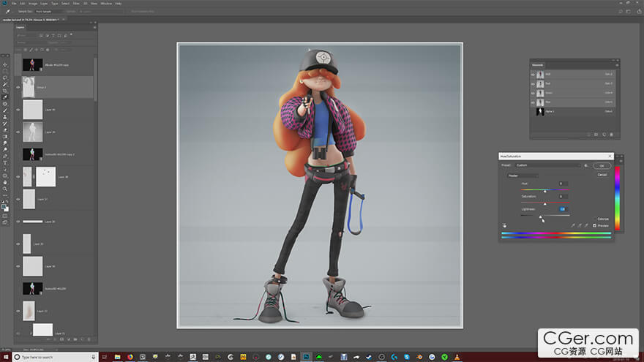Hide the Layer 40 visibility eye
Screen dimensions: 644x362
pos(18,110)
